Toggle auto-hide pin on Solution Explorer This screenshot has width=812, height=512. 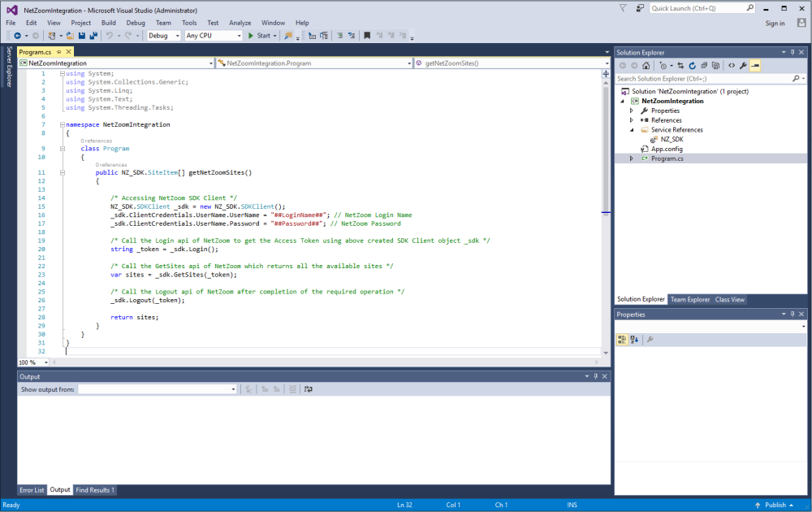793,52
